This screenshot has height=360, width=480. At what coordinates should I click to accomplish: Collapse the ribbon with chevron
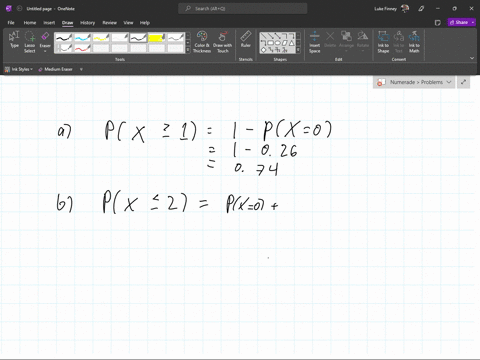(472, 58)
